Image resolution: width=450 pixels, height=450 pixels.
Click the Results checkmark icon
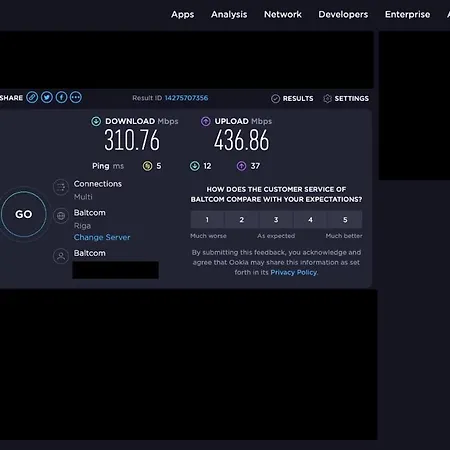tap(275, 99)
